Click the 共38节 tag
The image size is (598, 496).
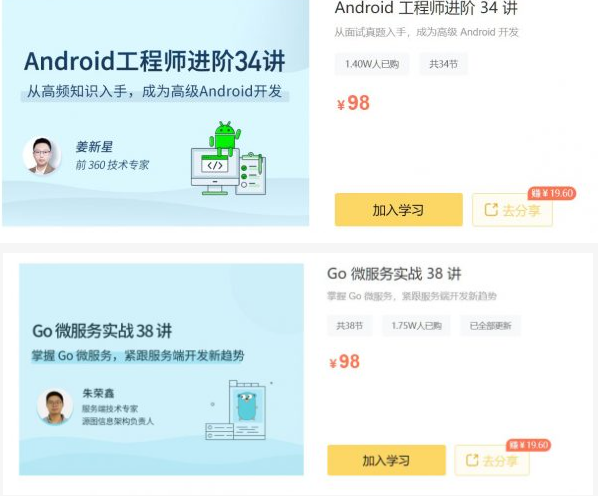349,326
